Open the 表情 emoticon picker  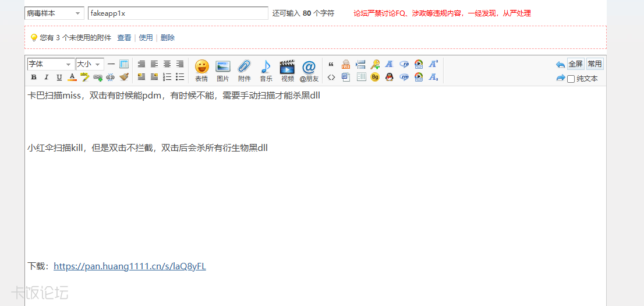201,71
